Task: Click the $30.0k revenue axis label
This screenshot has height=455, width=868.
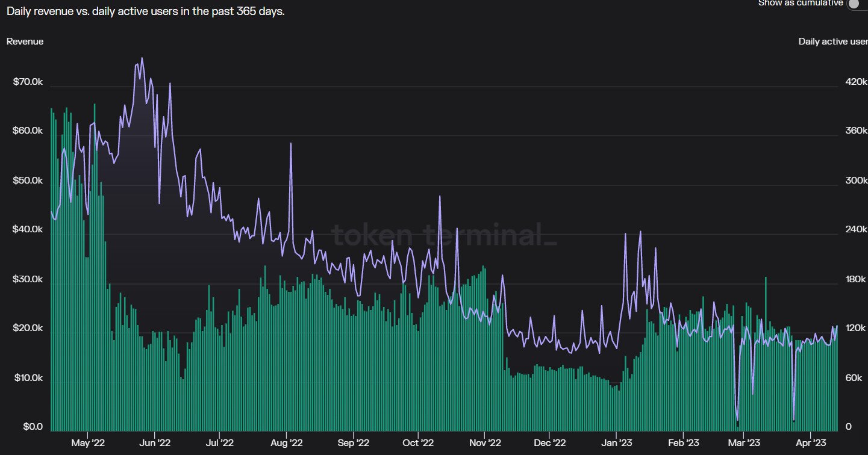Action: (x=28, y=279)
